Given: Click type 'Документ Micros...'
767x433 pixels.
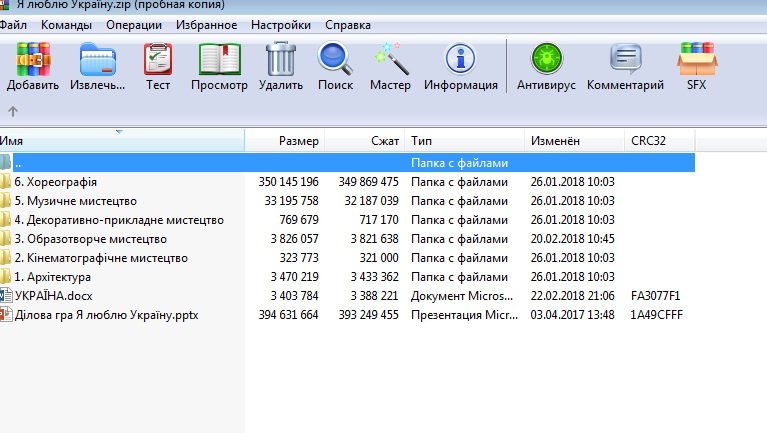Looking at the screenshot, I should pos(462,296).
